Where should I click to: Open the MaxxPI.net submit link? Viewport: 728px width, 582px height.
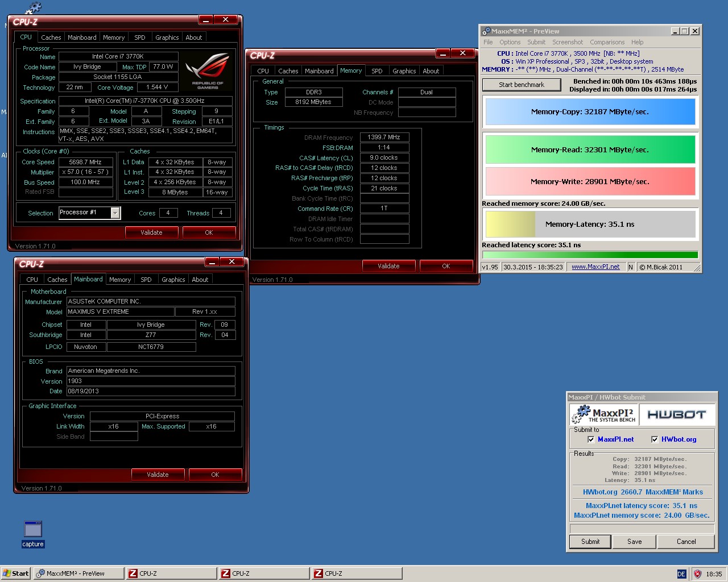pyautogui.click(x=615, y=439)
